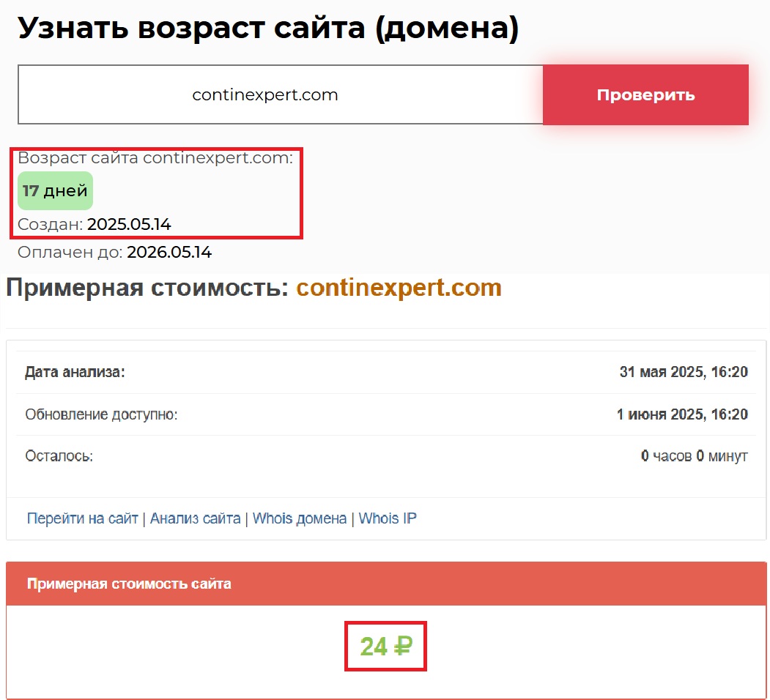Screen dimensions: 770x700
Task: Click the 0 часов 0 минут remaining value
Action: 693,456
